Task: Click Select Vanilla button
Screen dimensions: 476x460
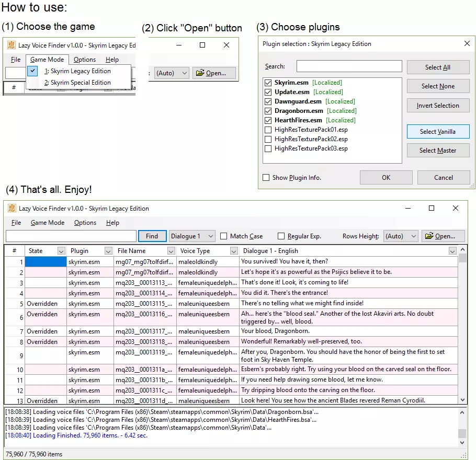Action: pos(438,132)
